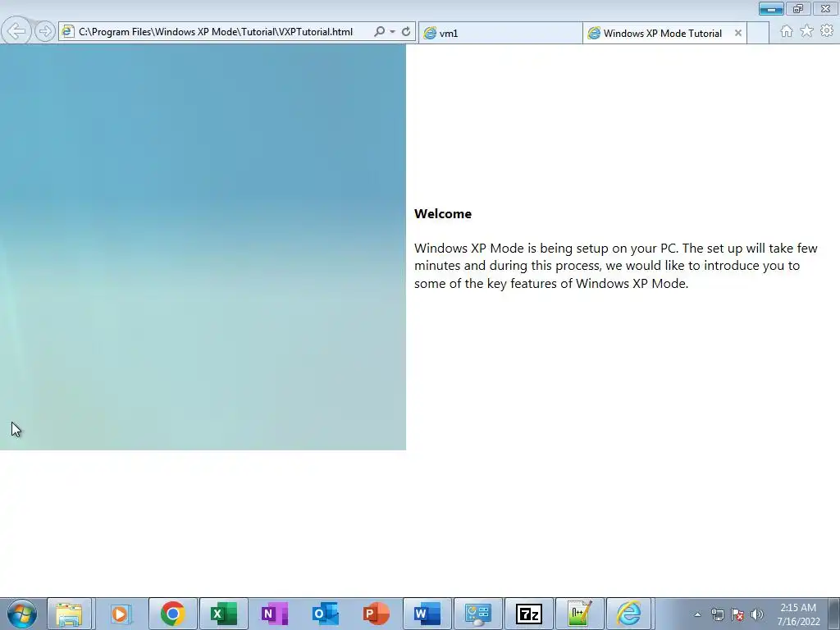Screen dimensions: 840x630
Task: Open OneNote from the taskbar
Action: point(274,614)
